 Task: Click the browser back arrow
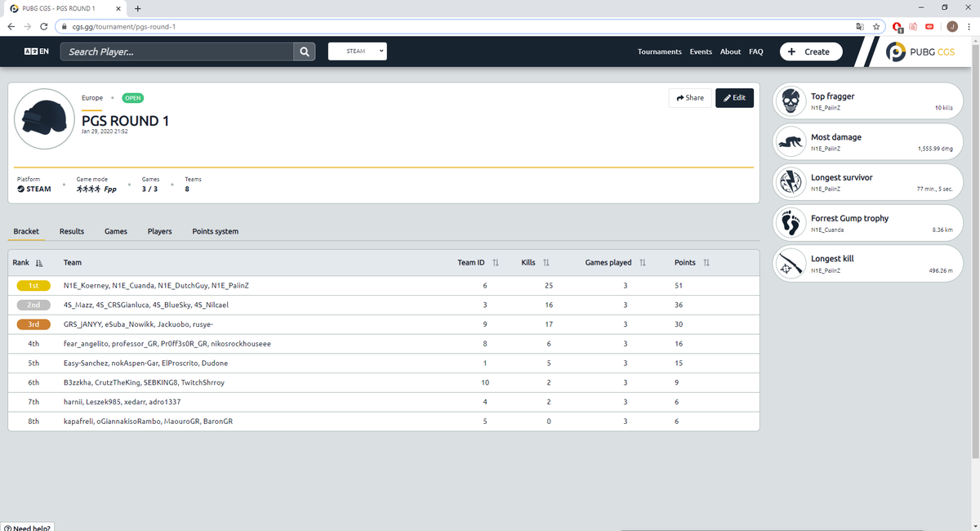(11, 26)
